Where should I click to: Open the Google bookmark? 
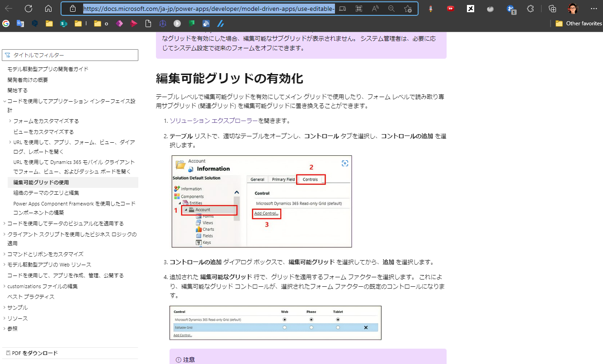6,23
